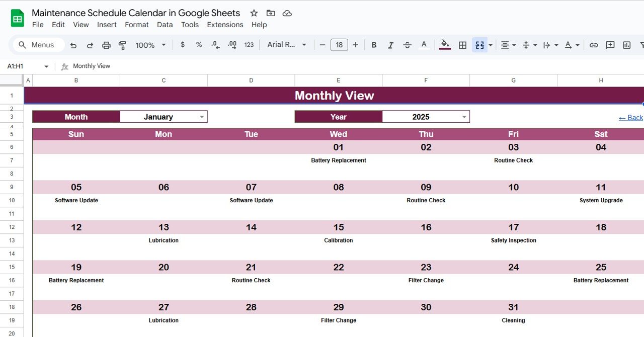Click the Redo icon

[90, 45]
